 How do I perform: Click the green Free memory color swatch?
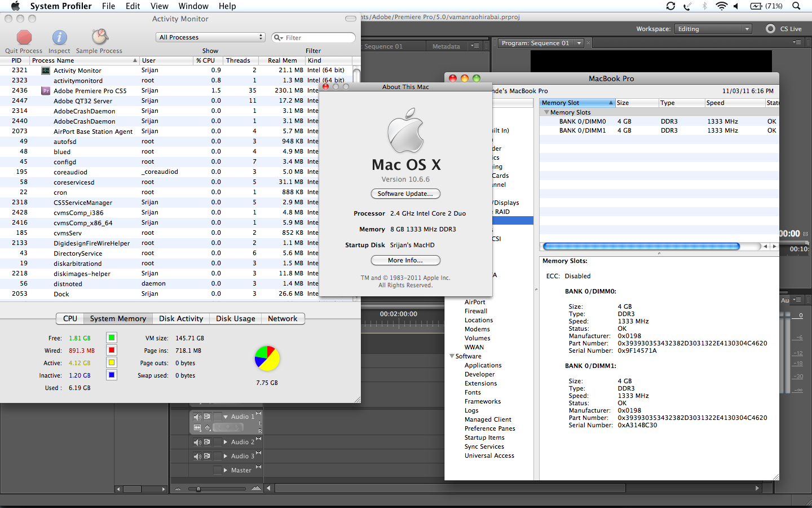112,338
